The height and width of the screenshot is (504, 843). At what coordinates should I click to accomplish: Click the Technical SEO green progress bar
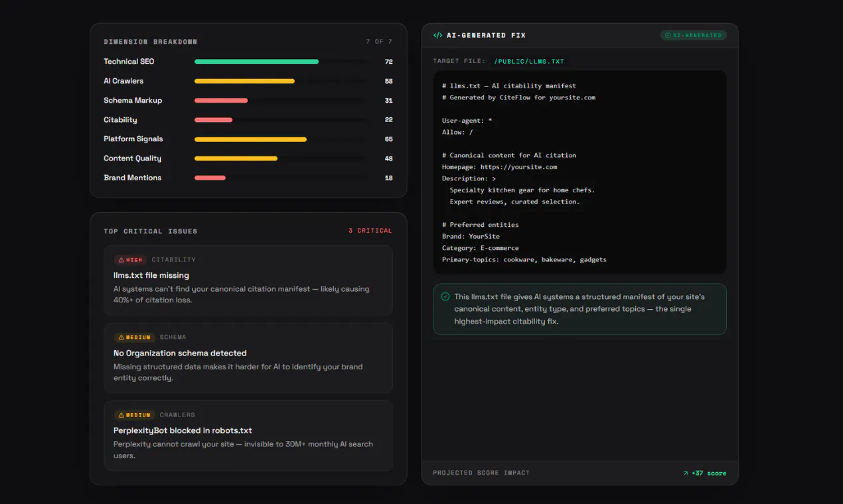click(256, 62)
